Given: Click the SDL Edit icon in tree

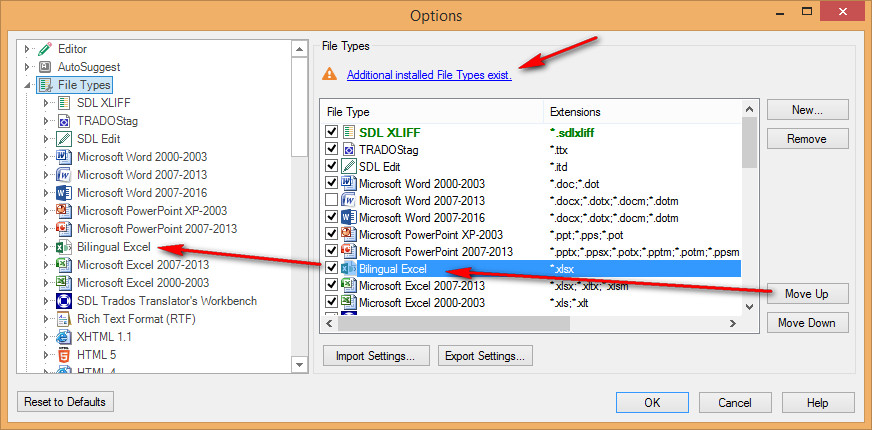Looking at the screenshot, I should (64, 139).
